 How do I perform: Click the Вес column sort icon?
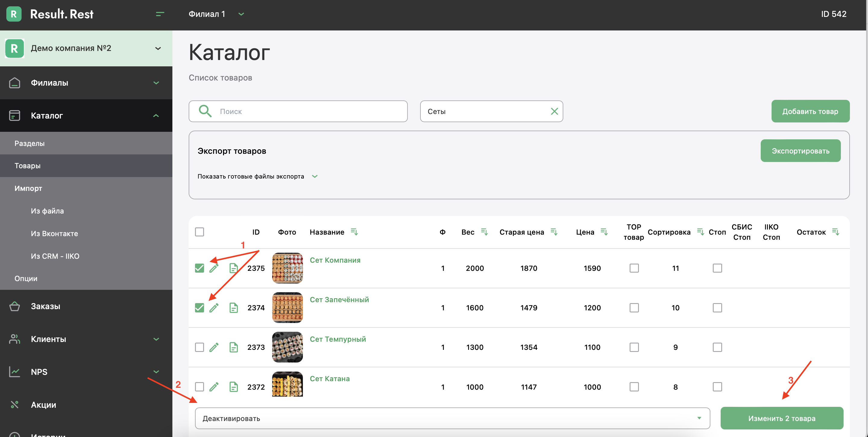(484, 232)
